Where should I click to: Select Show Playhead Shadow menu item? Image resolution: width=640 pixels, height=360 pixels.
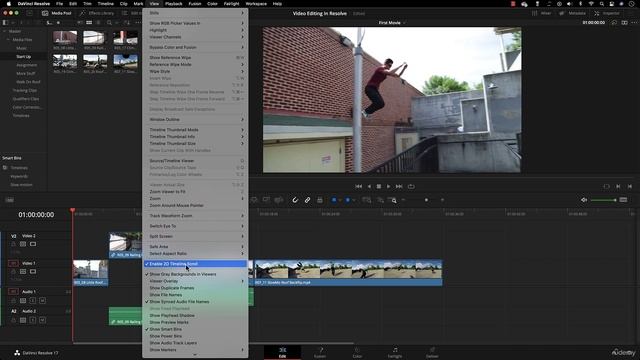pos(195,316)
